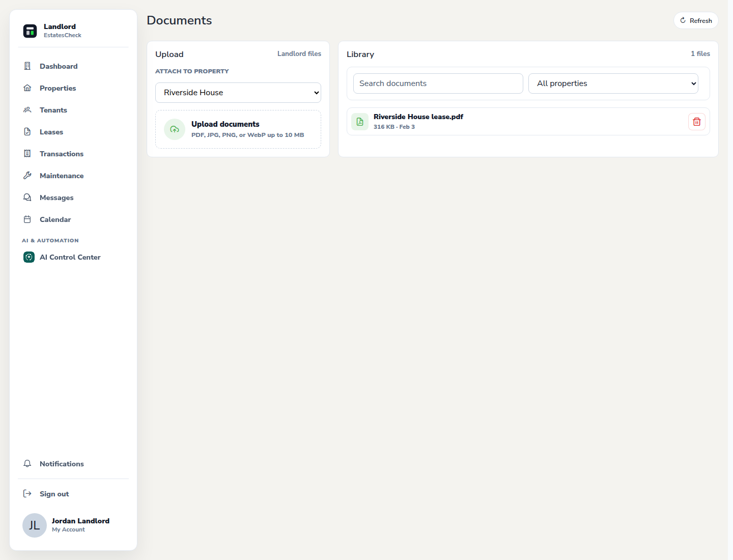Click the Properties house icon
This screenshot has width=733, height=560.
(x=27, y=88)
